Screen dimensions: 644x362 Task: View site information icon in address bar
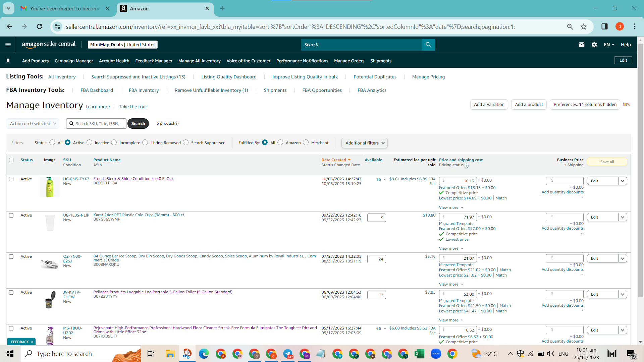click(x=58, y=26)
